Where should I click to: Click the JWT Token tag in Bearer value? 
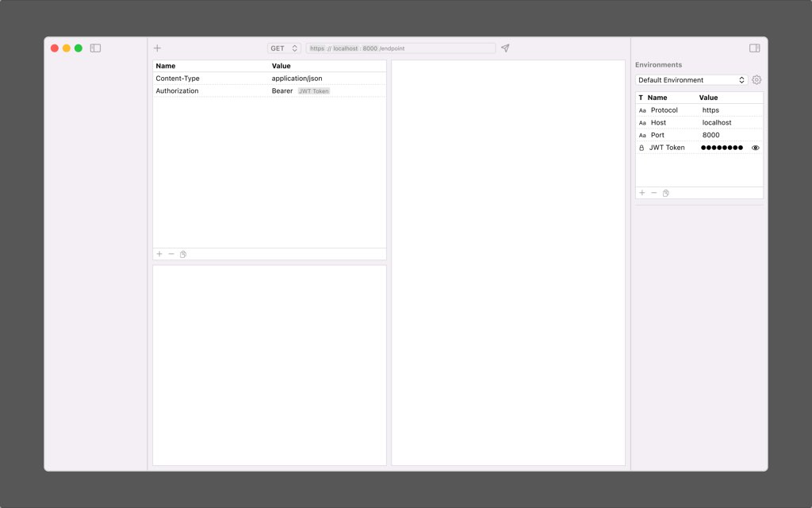pos(314,91)
